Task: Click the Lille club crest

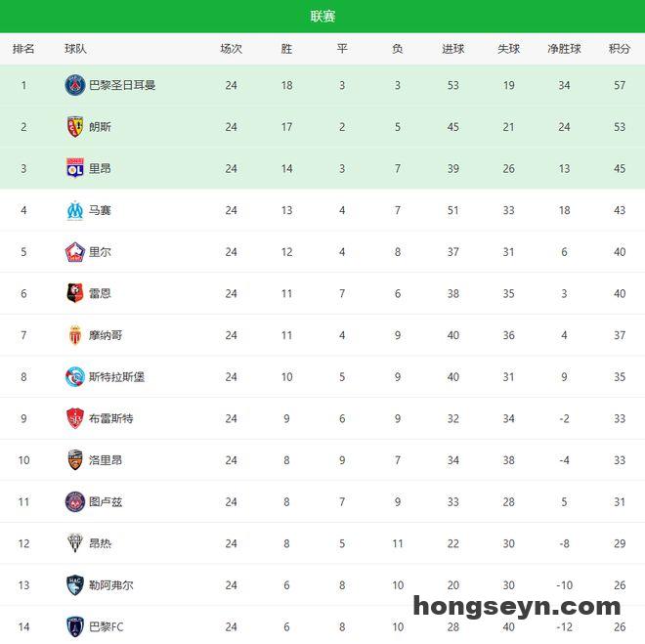Action: 75,252
